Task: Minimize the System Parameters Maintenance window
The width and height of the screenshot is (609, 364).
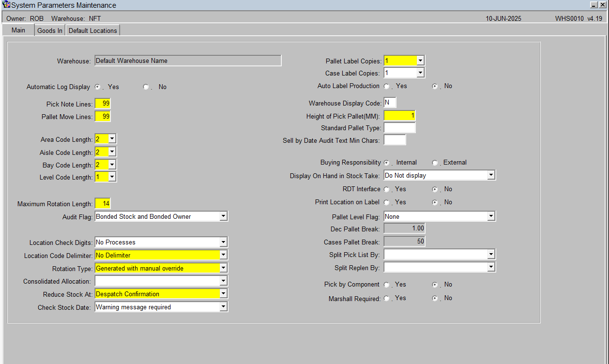Action: [x=594, y=5]
